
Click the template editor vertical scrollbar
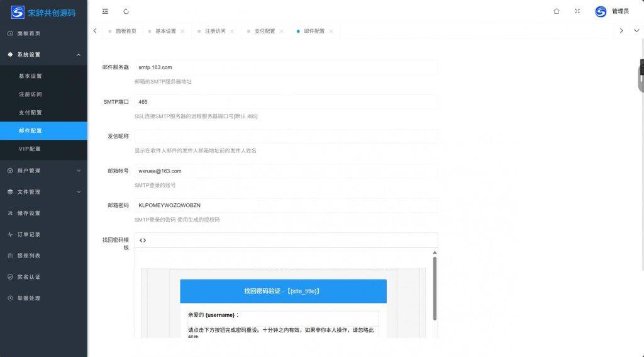435,288
